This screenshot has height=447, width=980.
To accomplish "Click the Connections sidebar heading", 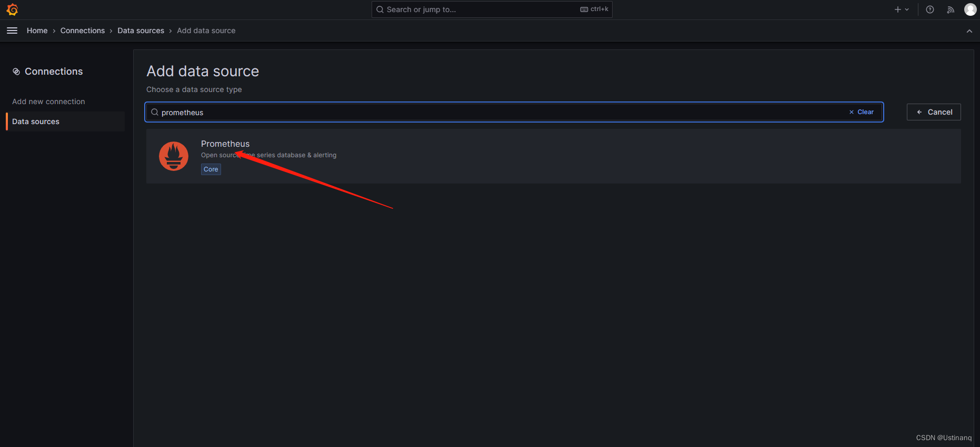I will pyautogui.click(x=54, y=72).
